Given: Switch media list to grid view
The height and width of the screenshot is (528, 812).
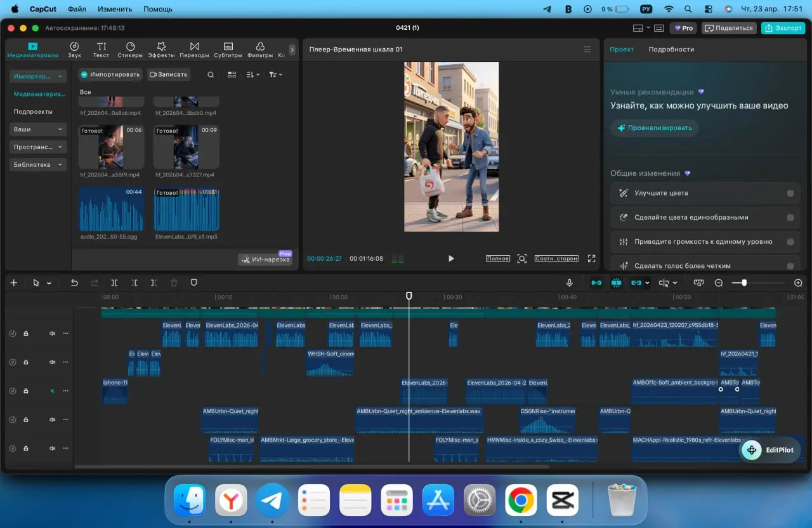Looking at the screenshot, I should pos(232,75).
